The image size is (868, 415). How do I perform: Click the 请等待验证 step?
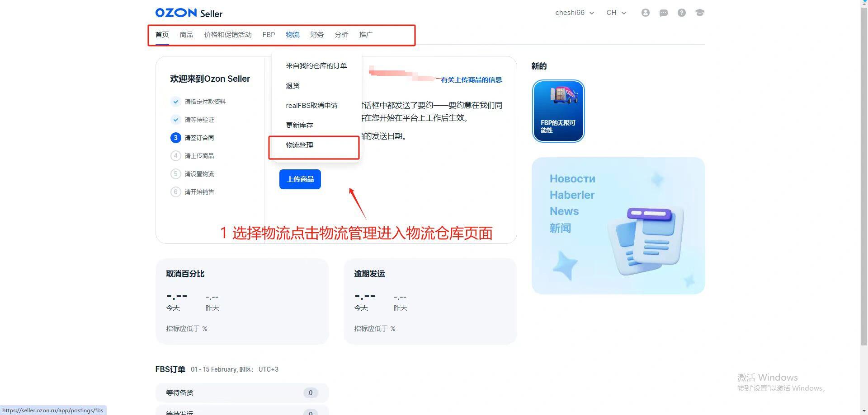[199, 120]
